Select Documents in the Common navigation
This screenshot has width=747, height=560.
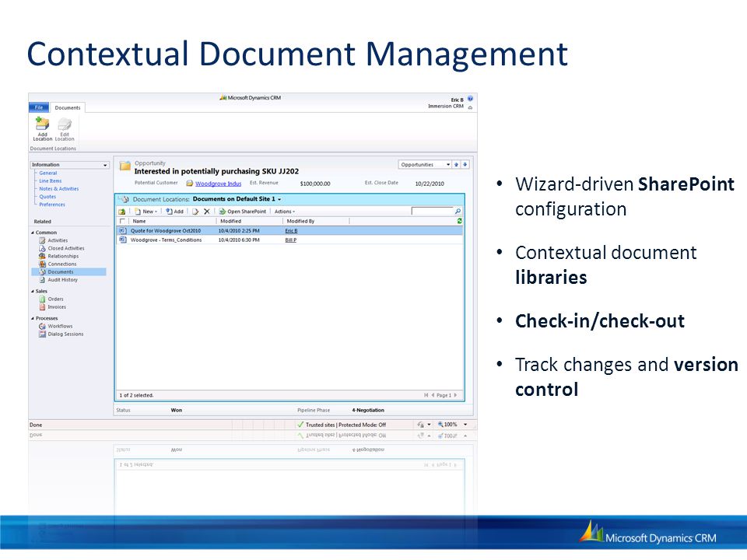pos(68,272)
